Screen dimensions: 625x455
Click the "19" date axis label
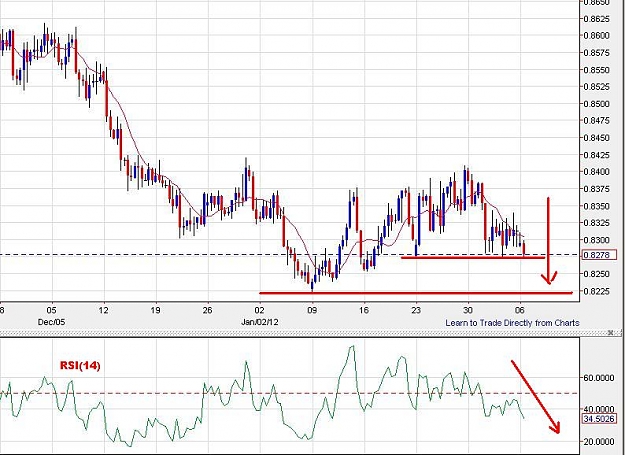click(x=155, y=310)
